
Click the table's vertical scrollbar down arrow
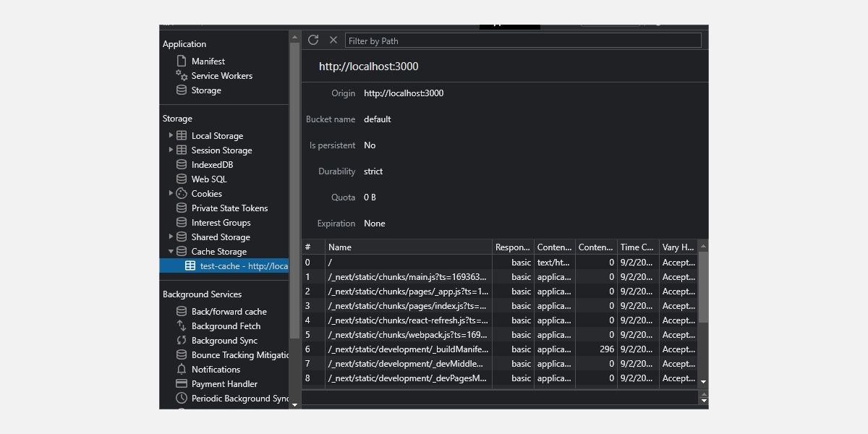pyautogui.click(x=703, y=381)
